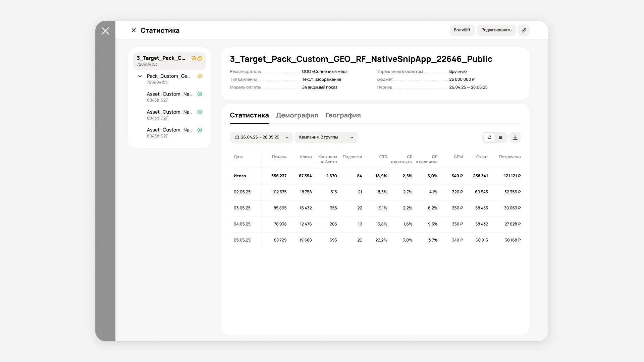
Task: Switch to the Демография tab
Action: click(x=297, y=115)
